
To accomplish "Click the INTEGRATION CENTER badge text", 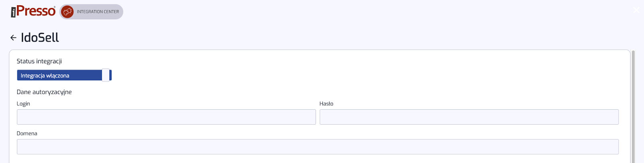I will (x=98, y=12).
